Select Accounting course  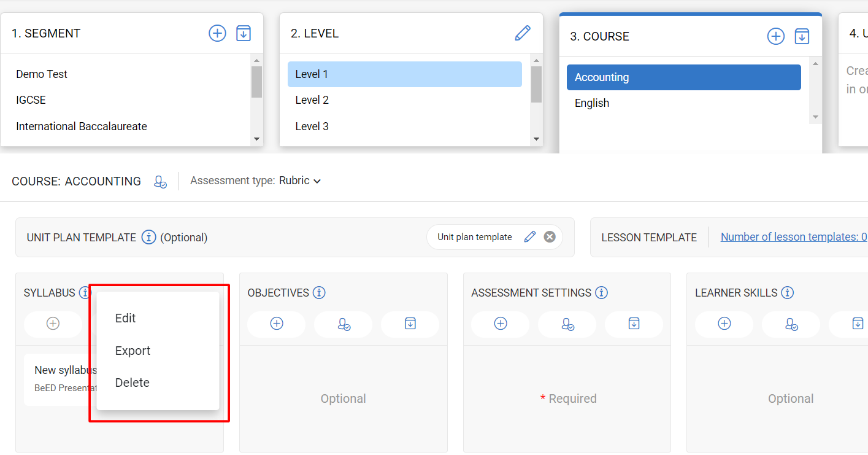(684, 77)
